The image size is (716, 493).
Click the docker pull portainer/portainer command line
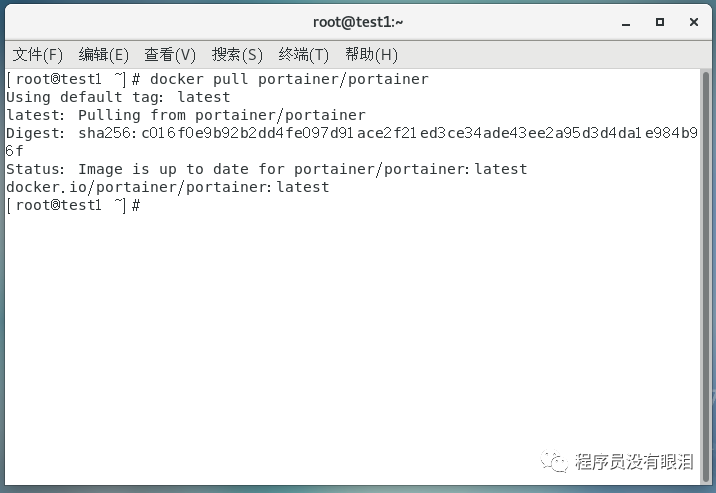[x=218, y=79]
